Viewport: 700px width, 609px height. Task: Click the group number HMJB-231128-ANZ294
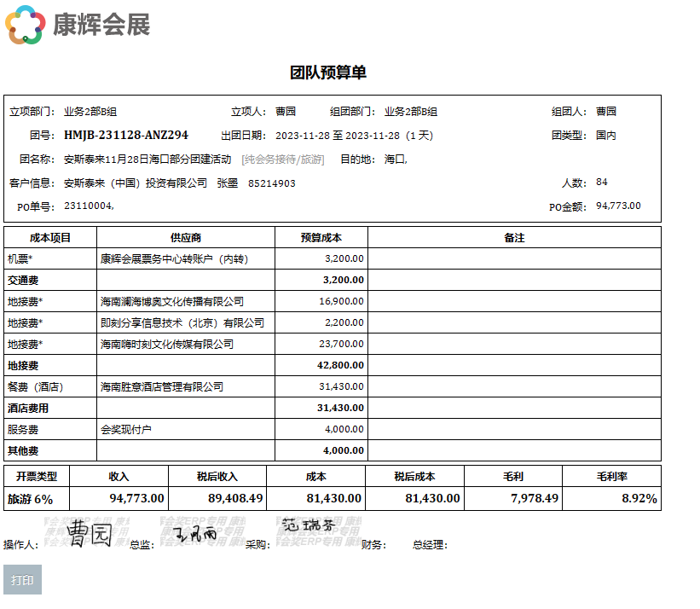click(126, 135)
